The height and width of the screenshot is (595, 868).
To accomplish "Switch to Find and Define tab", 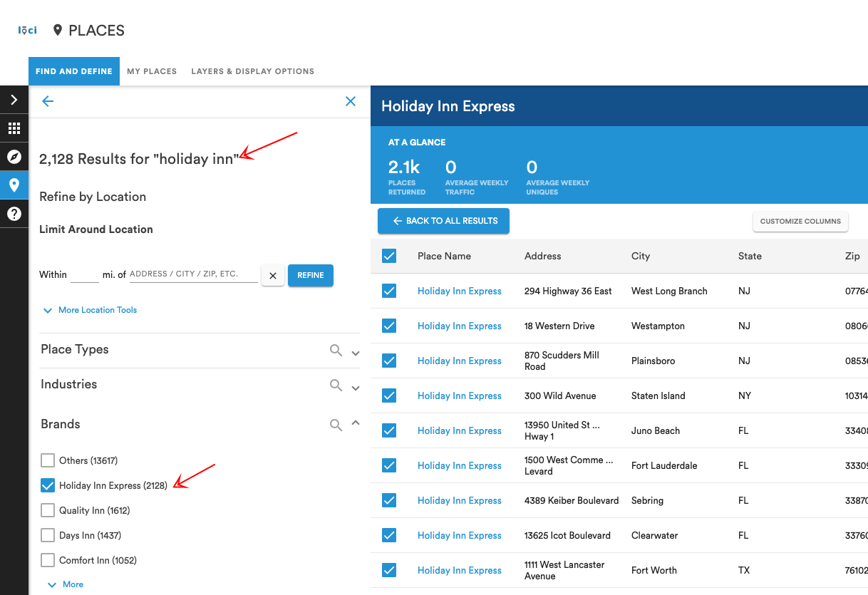I will click(x=74, y=71).
